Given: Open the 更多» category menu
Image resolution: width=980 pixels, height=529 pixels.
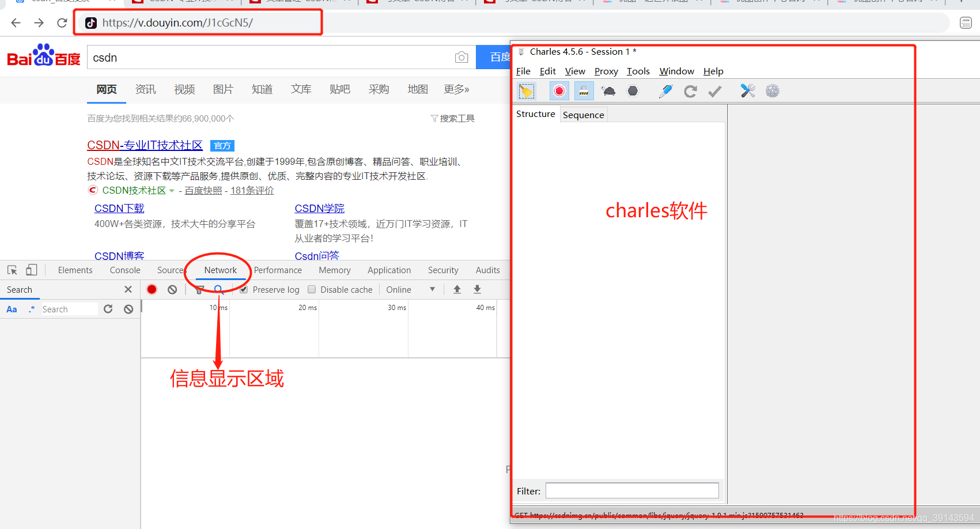Looking at the screenshot, I should (x=456, y=89).
